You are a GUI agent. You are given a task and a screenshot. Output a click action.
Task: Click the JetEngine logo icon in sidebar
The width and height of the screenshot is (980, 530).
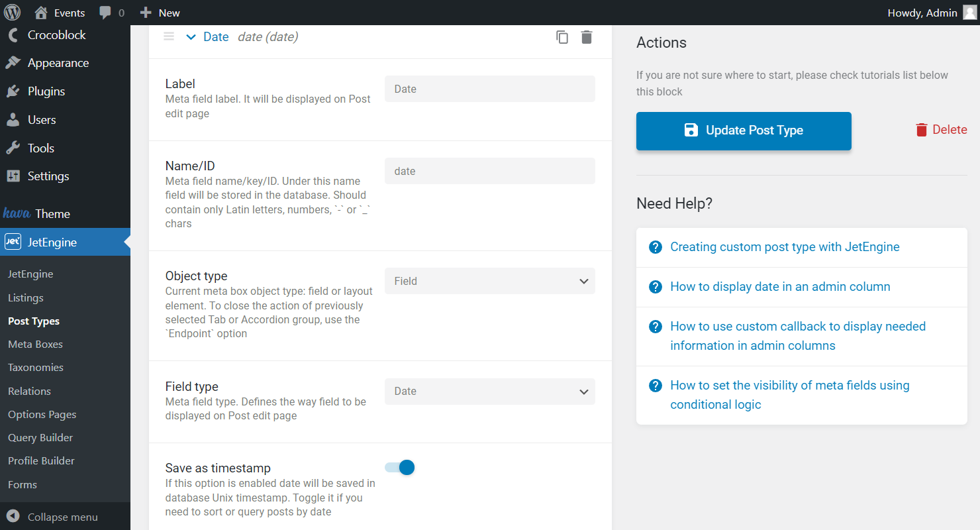click(13, 242)
